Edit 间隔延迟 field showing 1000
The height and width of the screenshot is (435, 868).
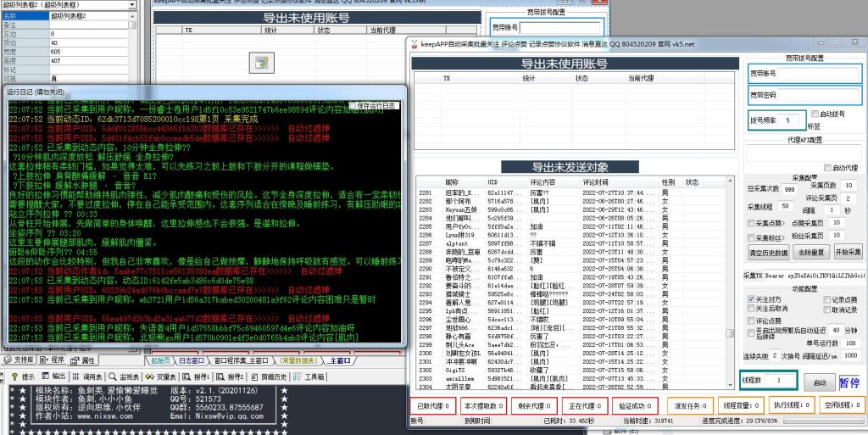click(851, 356)
